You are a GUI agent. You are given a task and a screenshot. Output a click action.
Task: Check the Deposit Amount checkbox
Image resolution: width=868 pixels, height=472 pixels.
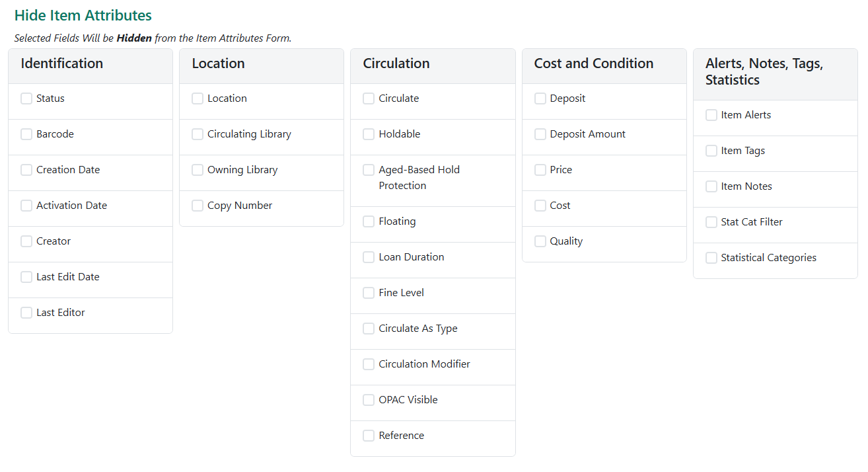point(540,134)
